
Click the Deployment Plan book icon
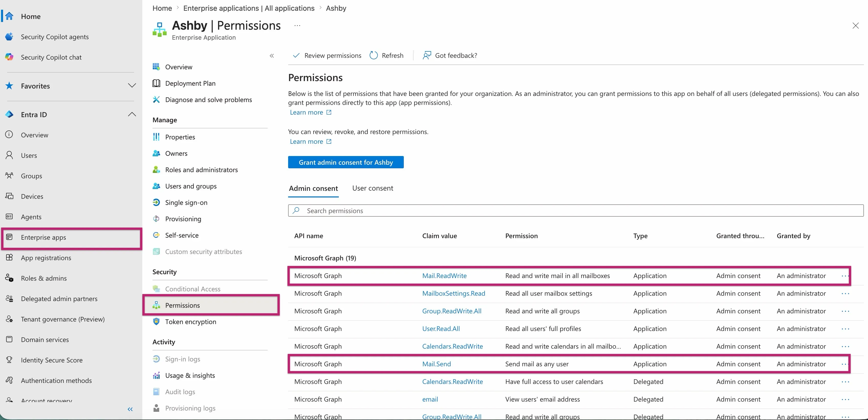click(156, 83)
